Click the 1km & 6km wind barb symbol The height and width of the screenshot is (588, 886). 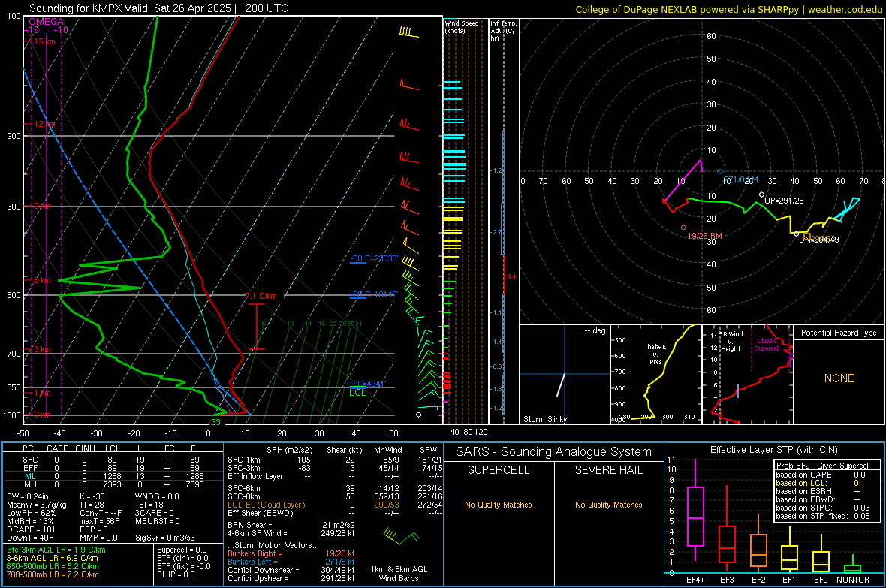(400, 536)
